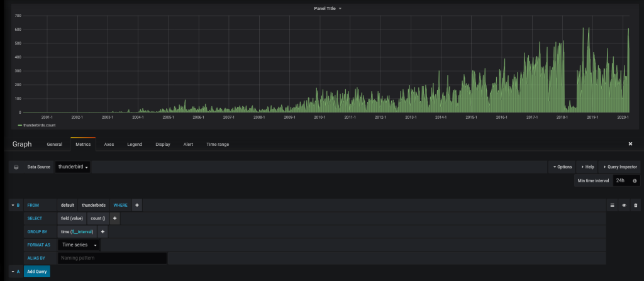Add a GROUP BY clause with the plus icon
This screenshot has height=281, width=644.
pyautogui.click(x=103, y=231)
